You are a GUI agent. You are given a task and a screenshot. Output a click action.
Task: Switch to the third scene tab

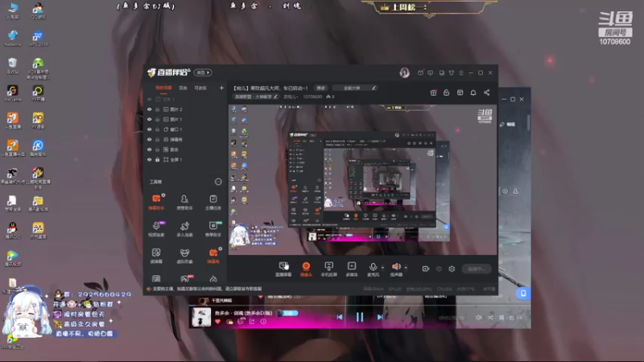(x=200, y=88)
